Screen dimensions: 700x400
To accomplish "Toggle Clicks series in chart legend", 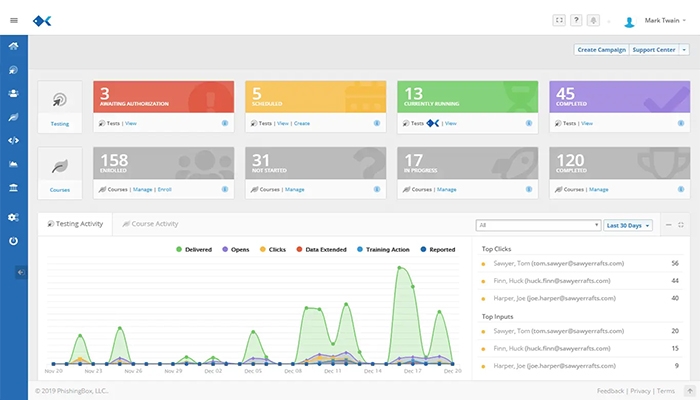I will click(x=273, y=250).
